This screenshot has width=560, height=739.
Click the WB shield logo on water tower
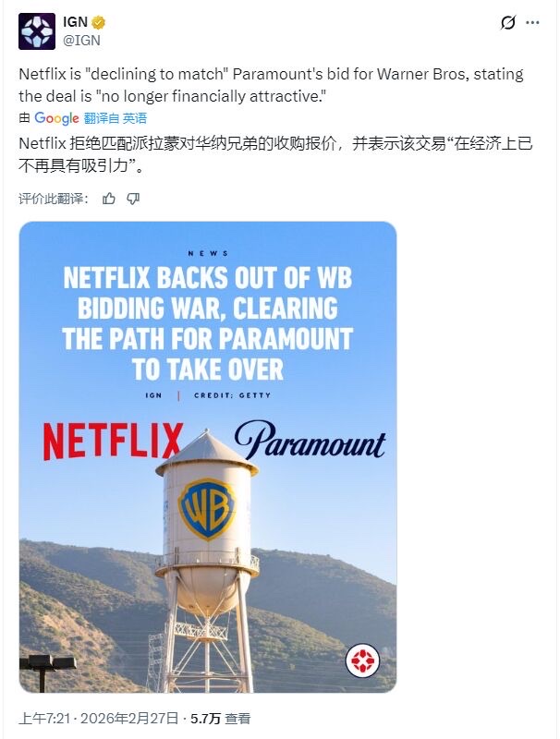(207, 509)
